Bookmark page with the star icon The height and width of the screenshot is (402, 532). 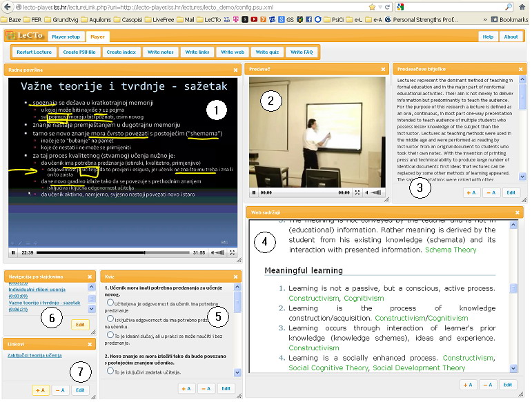pos(372,7)
